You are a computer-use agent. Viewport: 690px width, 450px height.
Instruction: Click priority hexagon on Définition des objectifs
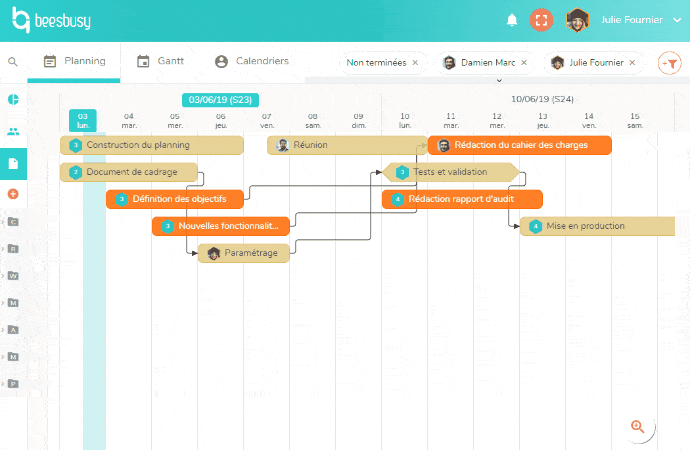point(121,199)
